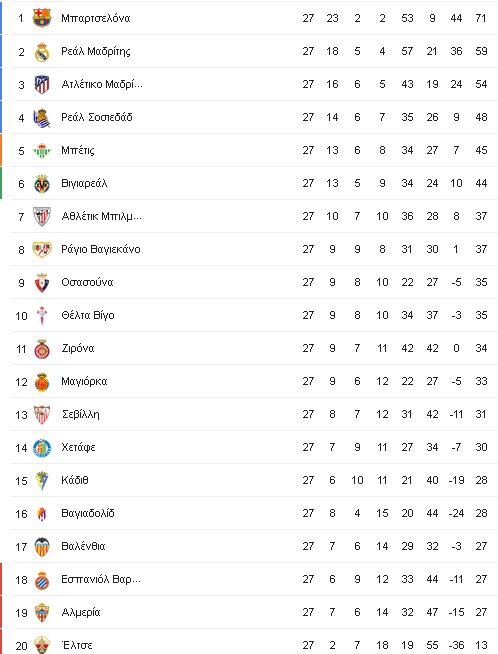Click the Atlético Madrid crest icon
Screen dimensions: 498x654
click(42, 85)
